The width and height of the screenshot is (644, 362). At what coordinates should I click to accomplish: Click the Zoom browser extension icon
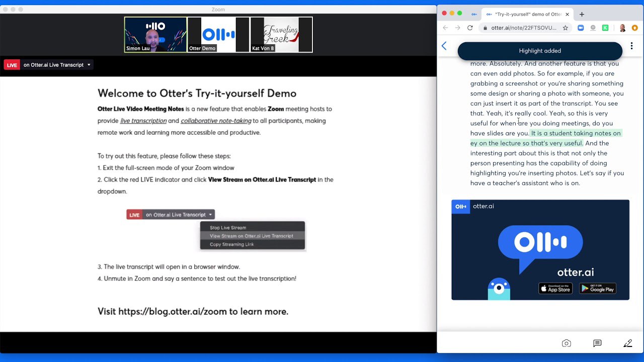click(x=581, y=28)
